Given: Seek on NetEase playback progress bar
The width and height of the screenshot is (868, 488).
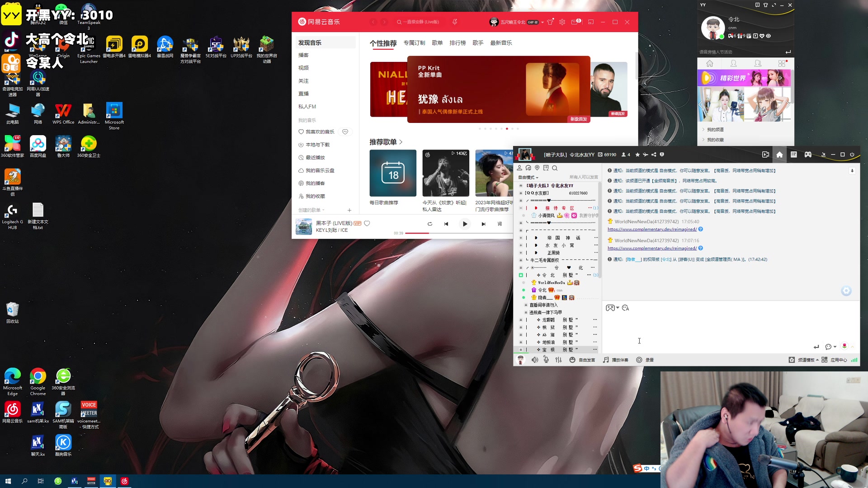Looking at the screenshot, I should [x=459, y=233].
